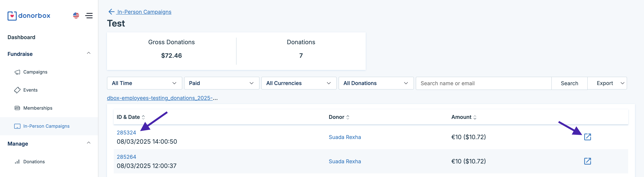
Task: Expand the All Currencies dropdown
Action: (x=299, y=83)
